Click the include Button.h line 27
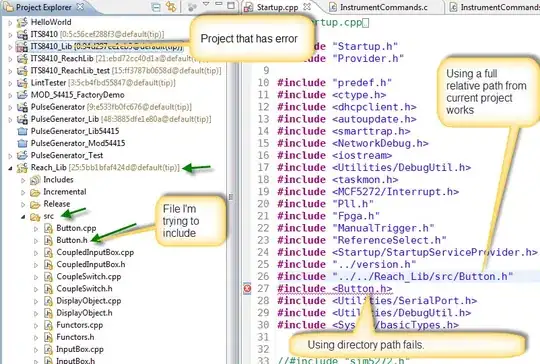 click(x=335, y=289)
